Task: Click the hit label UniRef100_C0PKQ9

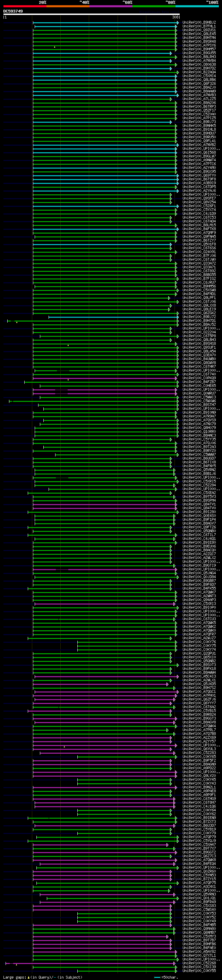Action: click(x=199, y=378)
